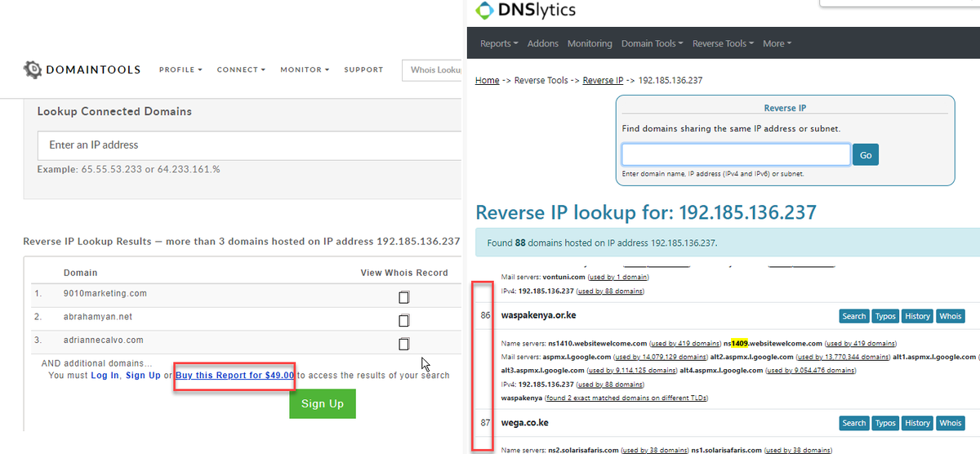Open Whois record icon for 9010marketing.com
Viewport: 980px width, 454px height.
click(x=403, y=297)
